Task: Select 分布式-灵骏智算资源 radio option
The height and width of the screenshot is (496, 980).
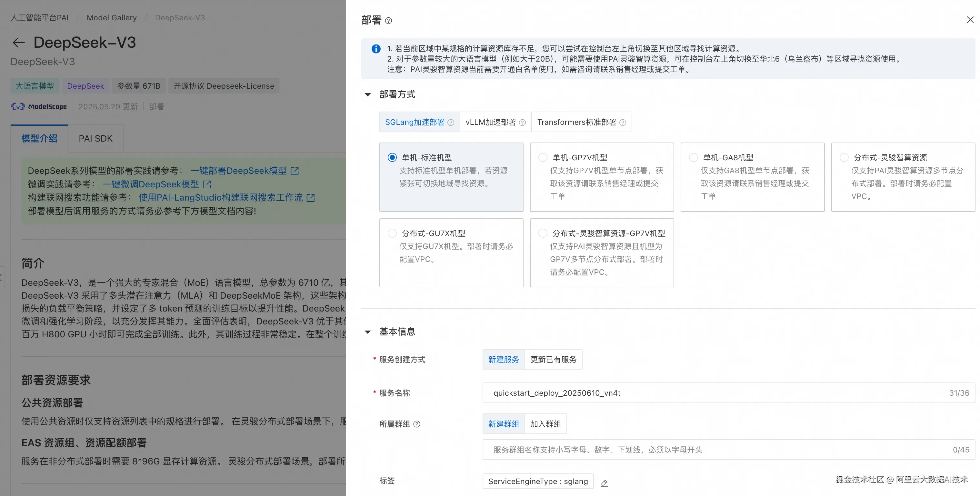Action: 844,157
